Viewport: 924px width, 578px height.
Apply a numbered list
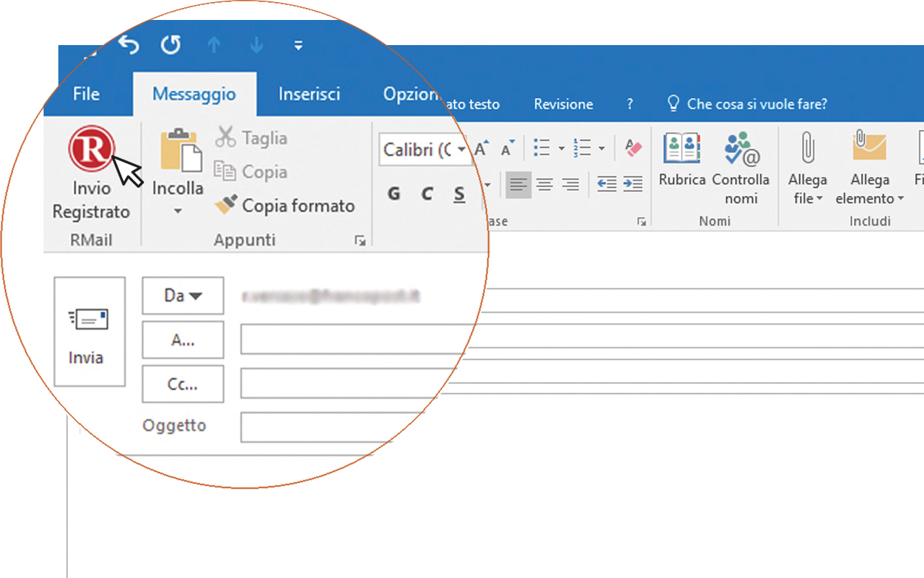click(583, 149)
